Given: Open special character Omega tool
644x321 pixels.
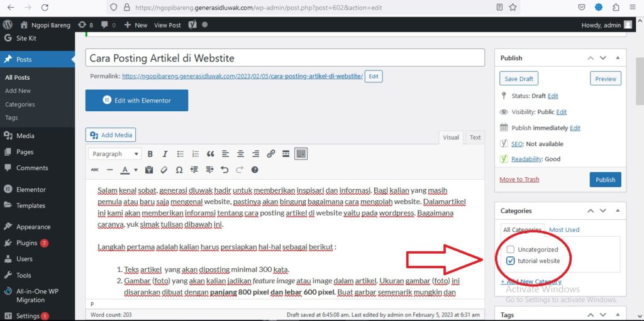Looking at the screenshot, I should (179, 170).
